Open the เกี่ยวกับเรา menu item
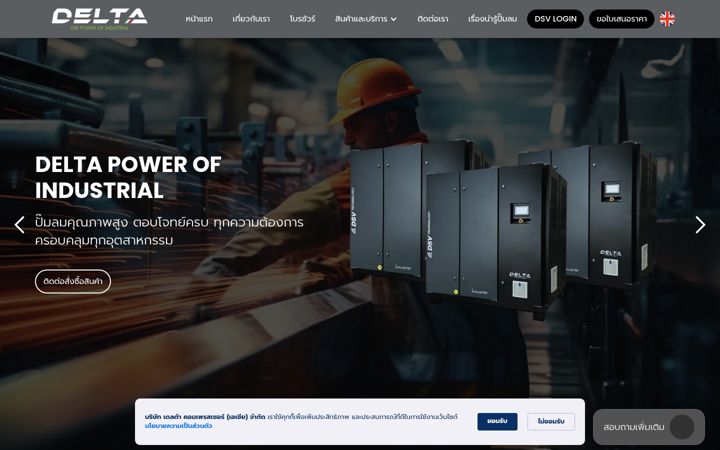 click(x=251, y=19)
